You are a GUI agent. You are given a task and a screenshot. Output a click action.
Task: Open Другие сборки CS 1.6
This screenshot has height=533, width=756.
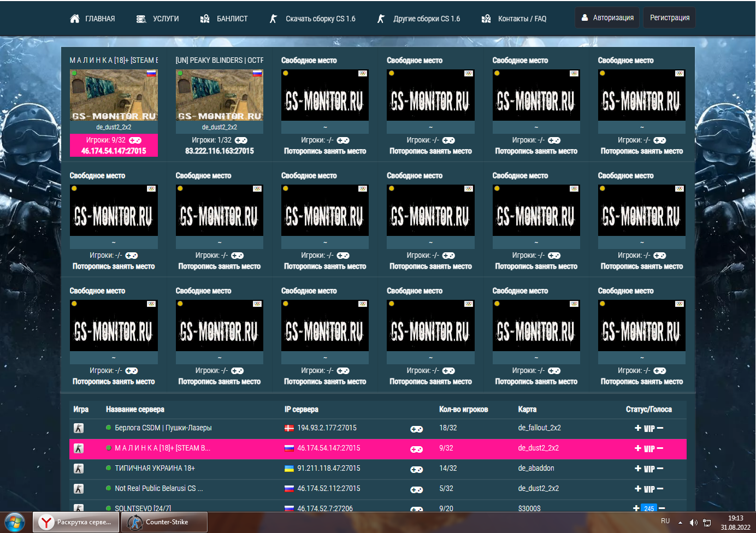(418, 19)
